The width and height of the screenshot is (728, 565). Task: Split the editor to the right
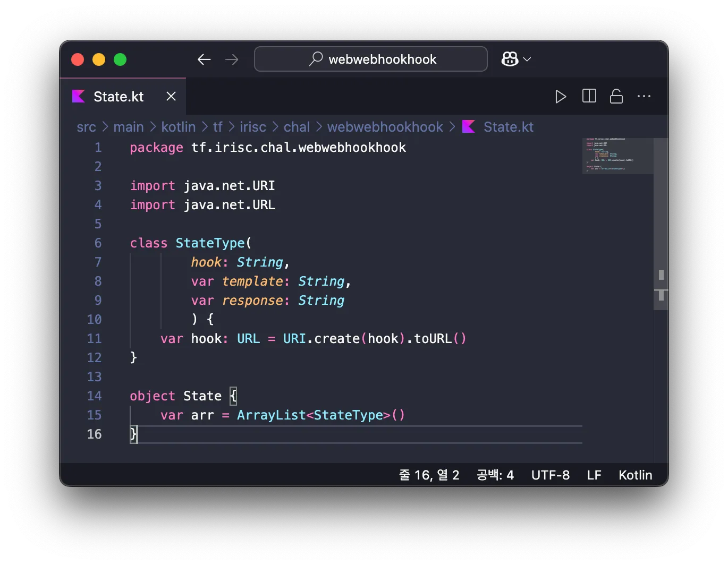tap(589, 96)
